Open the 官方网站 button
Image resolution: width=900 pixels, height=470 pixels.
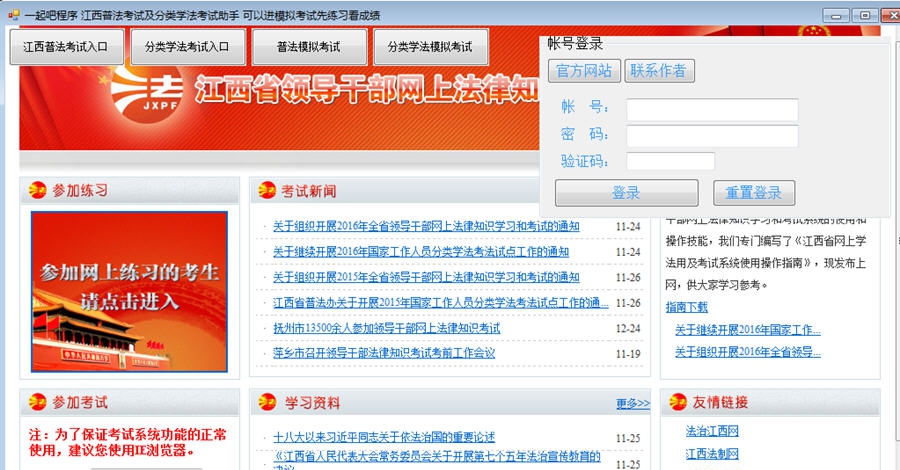click(x=584, y=71)
